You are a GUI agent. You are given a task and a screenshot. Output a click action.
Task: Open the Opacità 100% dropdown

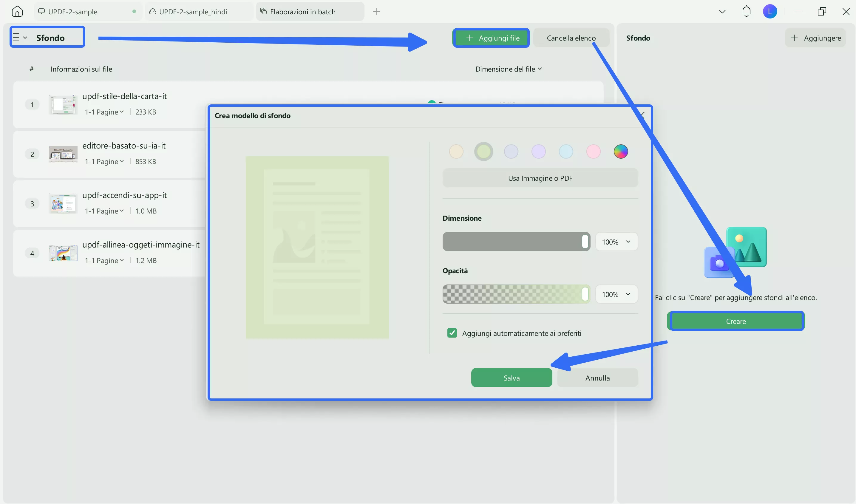pyautogui.click(x=616, y=294)
